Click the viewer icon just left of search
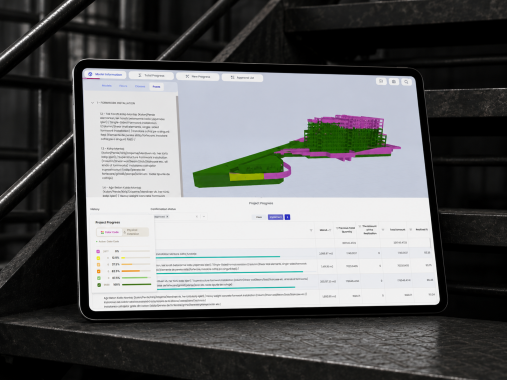The height and width of the screenshot is (380, 507). 394,81
